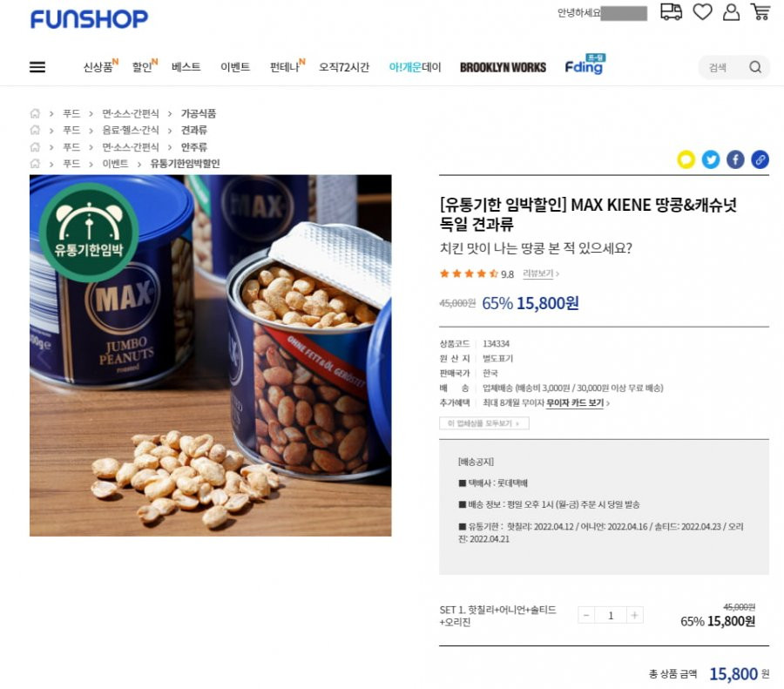Viewport: 784px width, 689px height.
Task: Click the search magnifier icon
Action: (755, 67)
